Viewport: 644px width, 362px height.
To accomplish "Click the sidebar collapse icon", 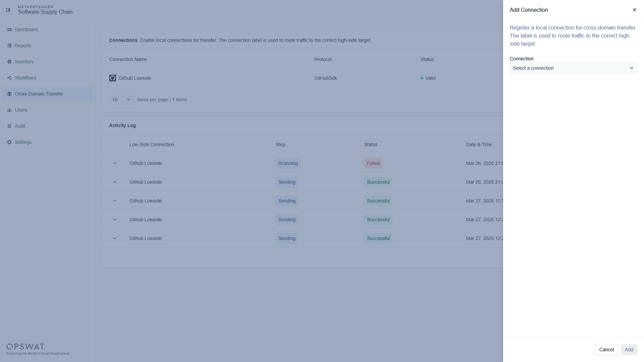I will coord(8,10).
